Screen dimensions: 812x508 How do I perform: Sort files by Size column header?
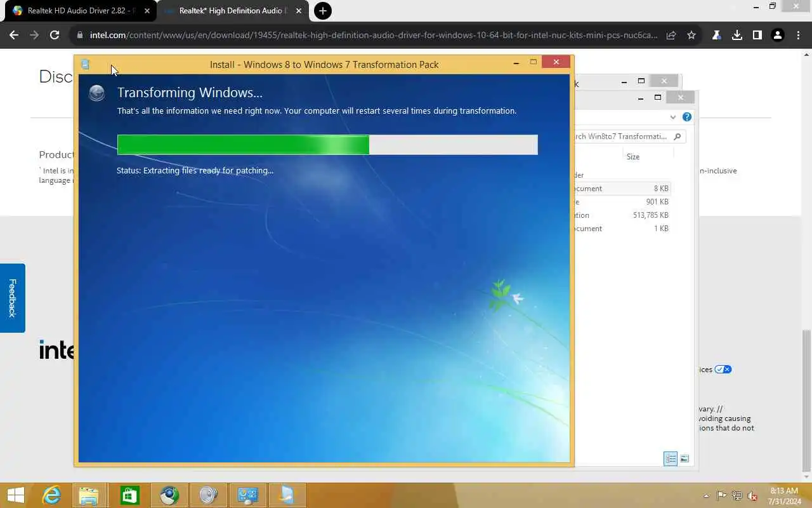point(633,157)
